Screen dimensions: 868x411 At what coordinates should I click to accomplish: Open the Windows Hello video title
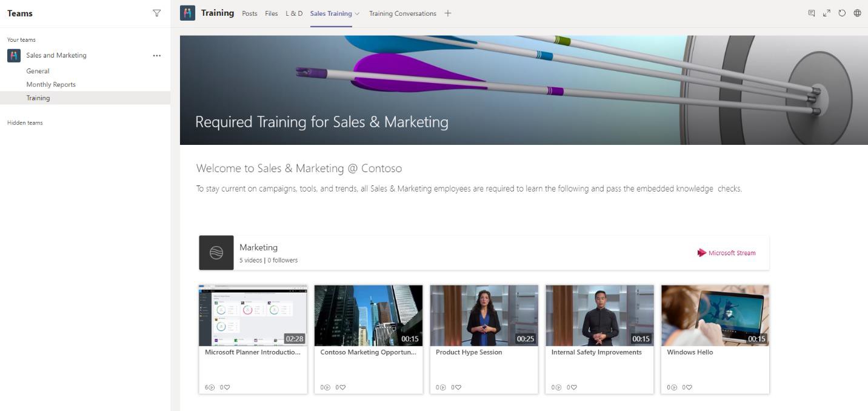(x=690, y=352)
